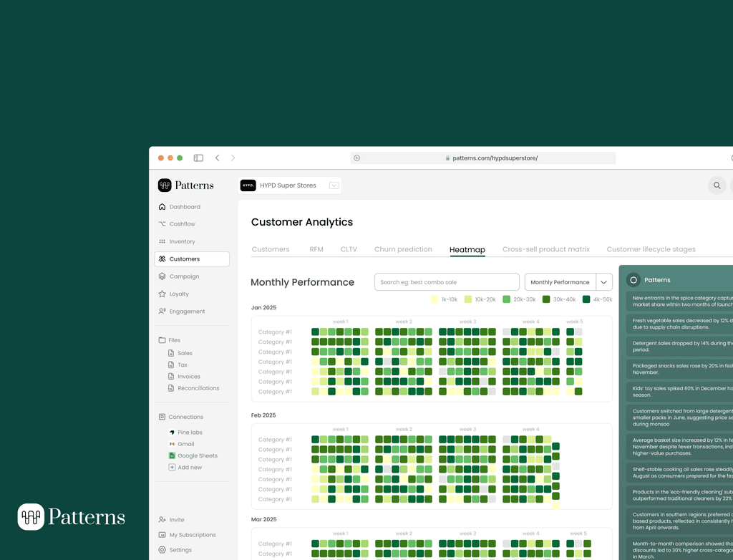Image resolution: width=733 pixels, height=560 pixels.
Task: Click week 3 header in Feb 2025
Action: [467, 429]
